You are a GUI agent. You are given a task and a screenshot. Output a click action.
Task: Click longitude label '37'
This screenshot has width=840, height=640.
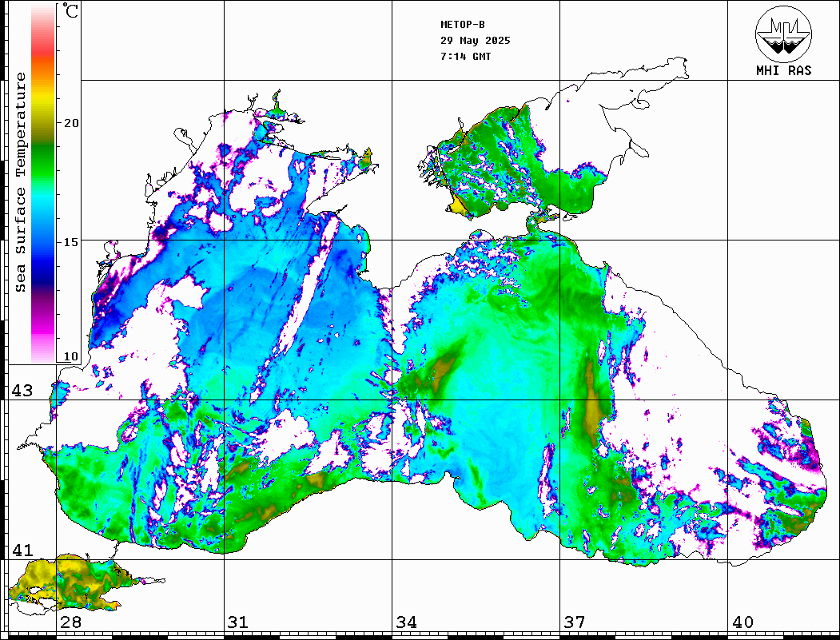(575, 622)
